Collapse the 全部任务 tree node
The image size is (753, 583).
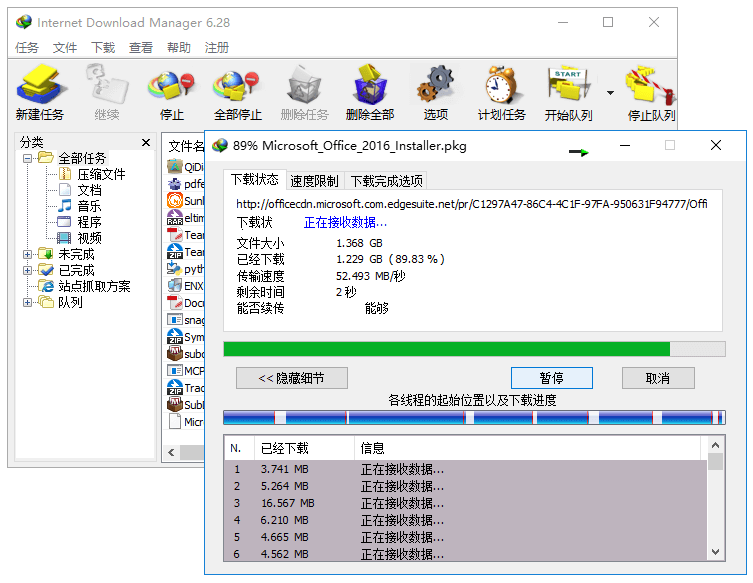coord(27,158)
